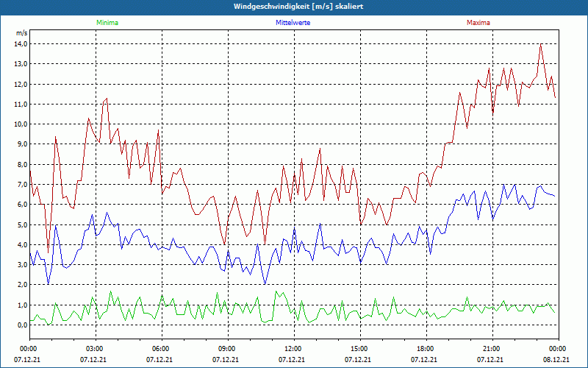Select the blue Mittelwerte legend label

[293, 23]
